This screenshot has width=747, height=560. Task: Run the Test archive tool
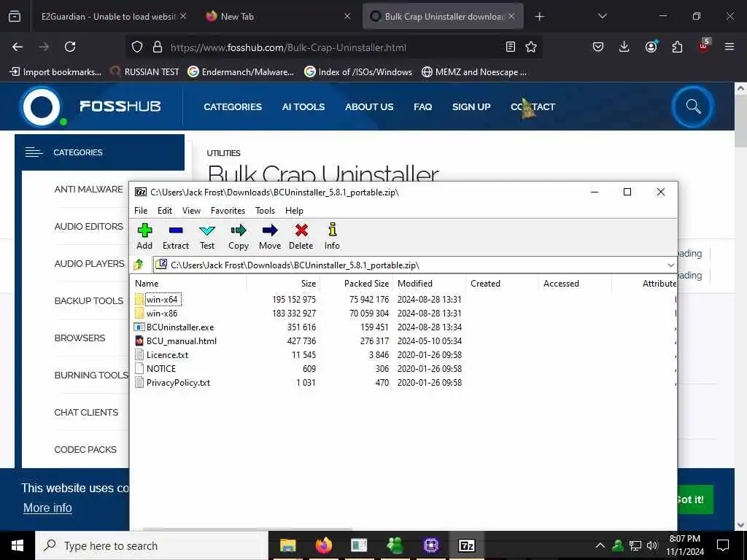tap(206, 237)
